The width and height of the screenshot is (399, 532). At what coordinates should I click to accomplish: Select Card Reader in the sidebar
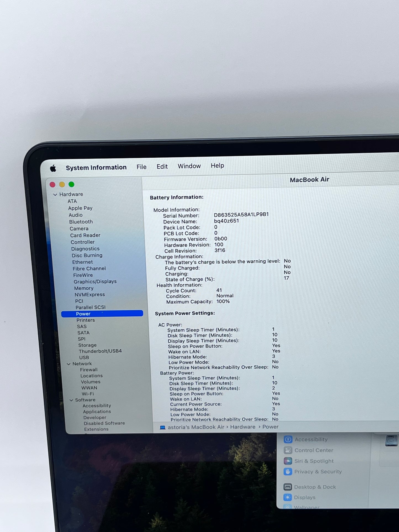point(85,235)
